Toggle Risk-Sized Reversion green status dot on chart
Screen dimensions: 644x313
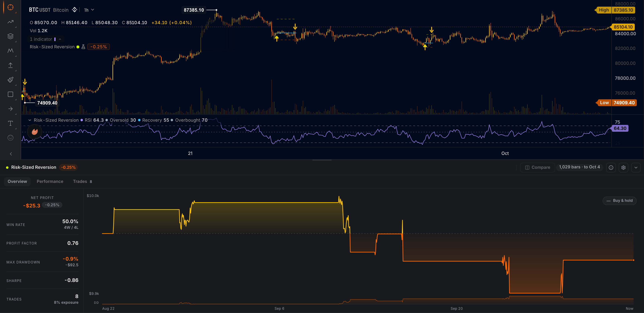coord(78,47)
